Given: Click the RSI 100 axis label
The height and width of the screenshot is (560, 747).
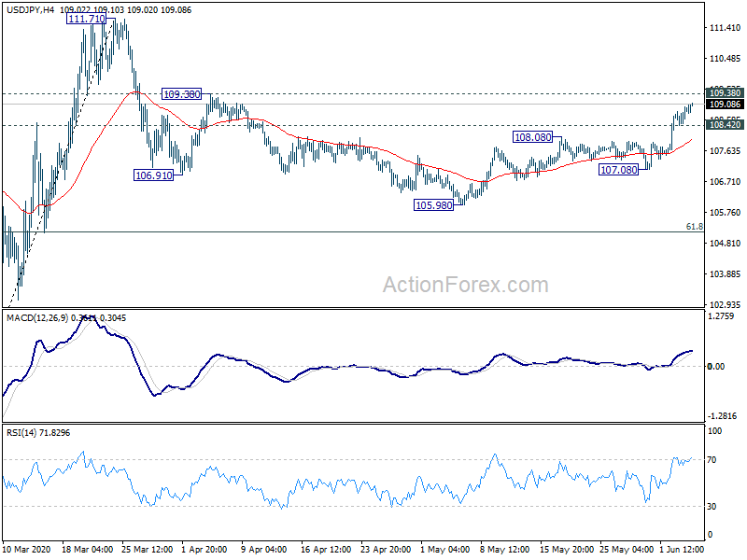Looking at the screenshot, I should (714, 431).
